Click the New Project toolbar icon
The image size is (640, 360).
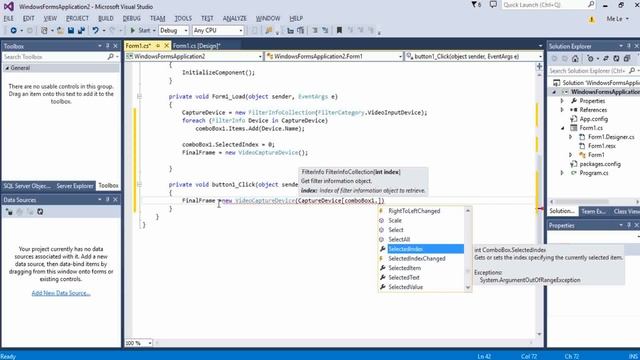pyautogui.click(x=44, y=31)
